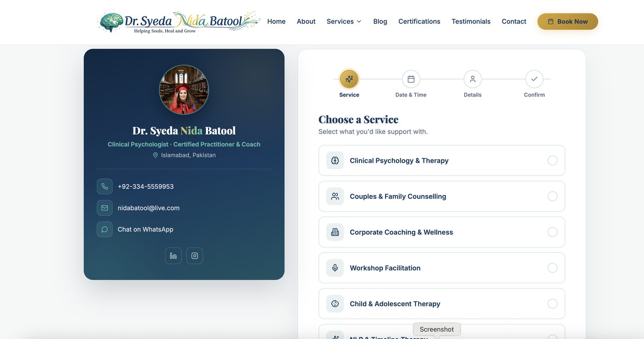Screen dimensions: 644x339
Task: Call the number +92-334-5559953
Action: click(146, 186)
